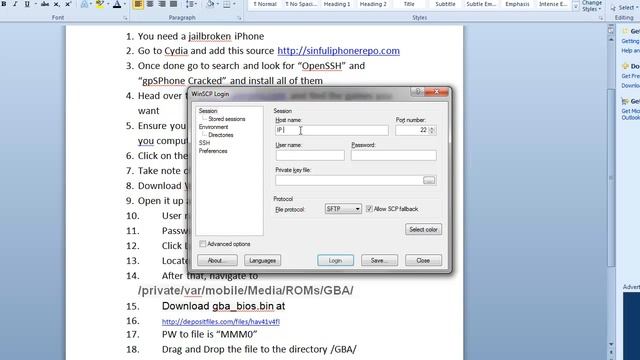Image resolution: width=640 pixels, height=360 pixels.
Task: Enable Advanced options checkbox
Action: pyautogui.click(x=202, y=244)
